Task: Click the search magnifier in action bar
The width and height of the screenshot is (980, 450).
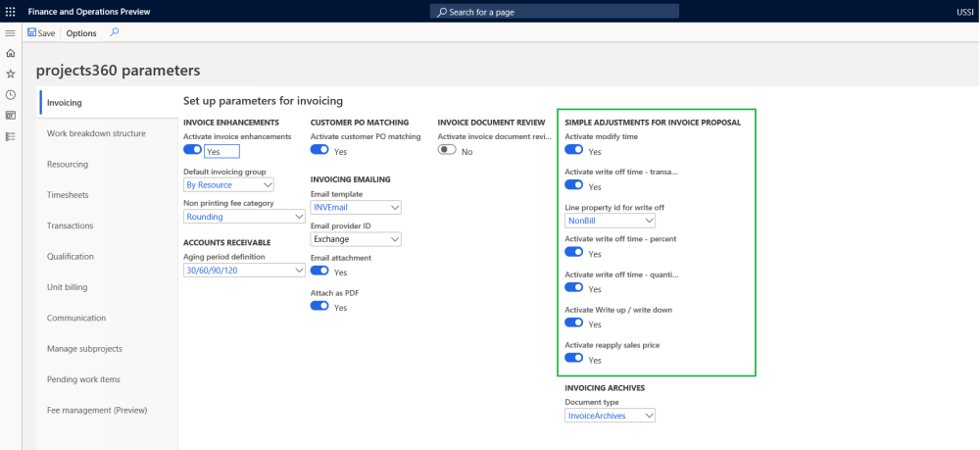Action: 115,32
